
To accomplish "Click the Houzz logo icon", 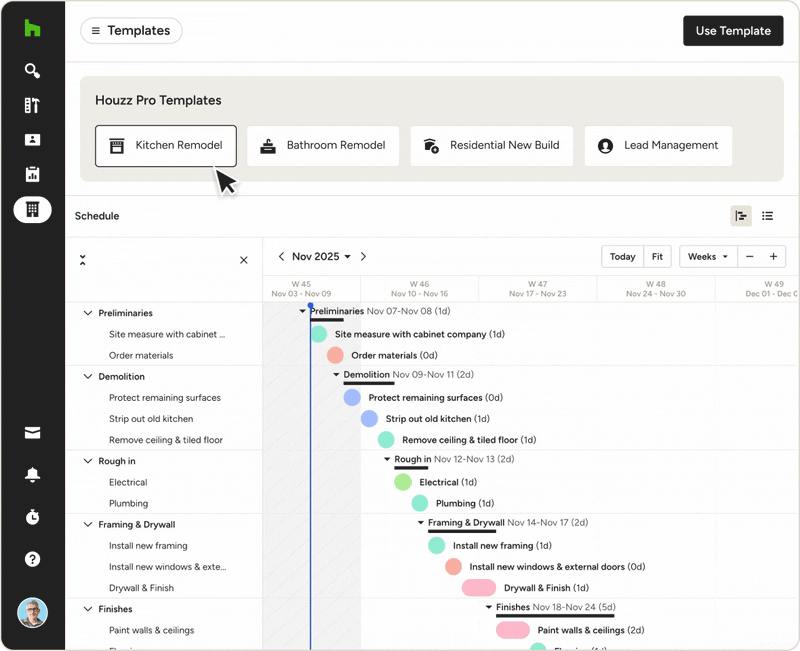I will point(32,29).
